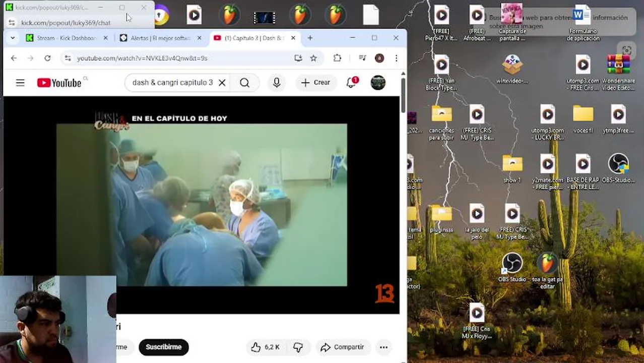Open the YouTube account avatar menu

point(378,83)
